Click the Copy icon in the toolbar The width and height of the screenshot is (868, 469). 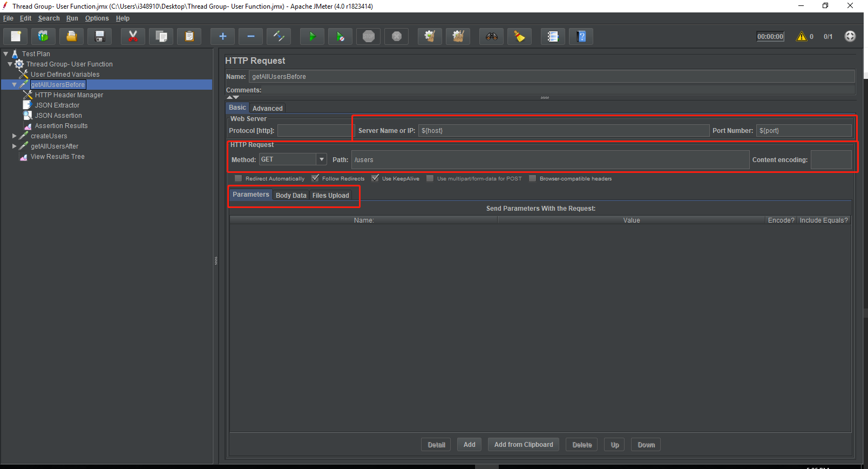point(161,36)
